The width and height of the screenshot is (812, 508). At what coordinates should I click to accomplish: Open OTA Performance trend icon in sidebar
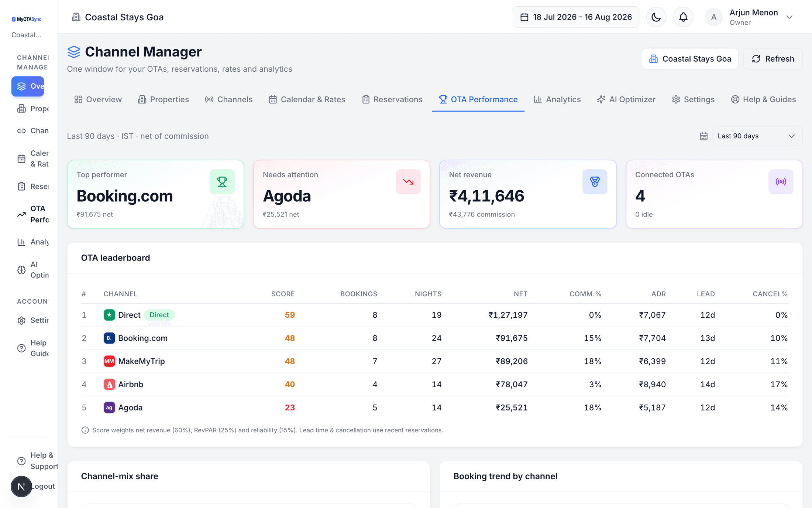click(21, 214)
